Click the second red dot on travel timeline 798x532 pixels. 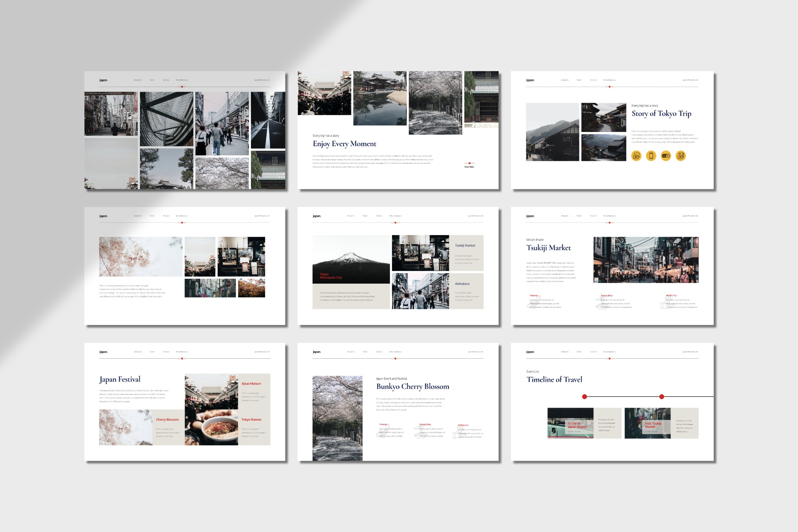tap(662, 397)
